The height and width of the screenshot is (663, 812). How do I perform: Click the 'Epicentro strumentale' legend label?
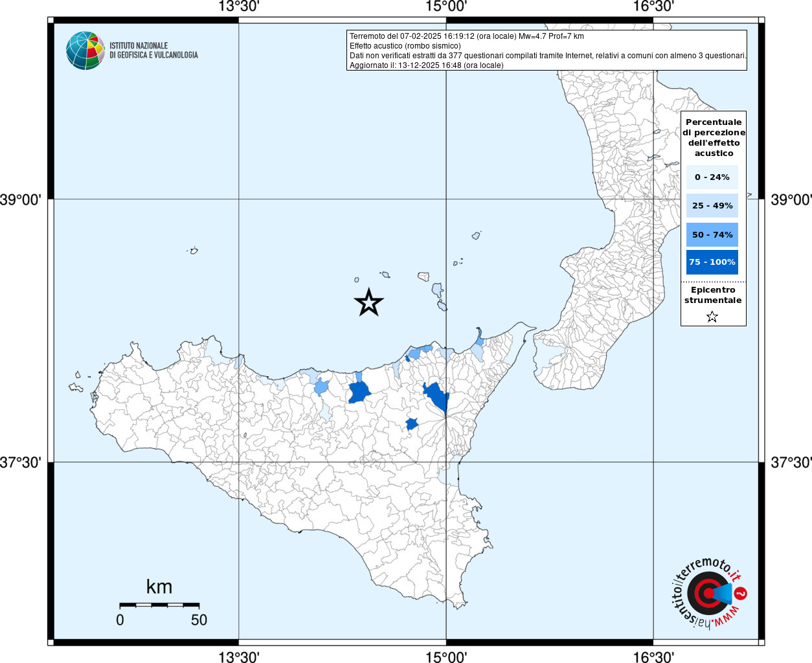tap(713, 295)
